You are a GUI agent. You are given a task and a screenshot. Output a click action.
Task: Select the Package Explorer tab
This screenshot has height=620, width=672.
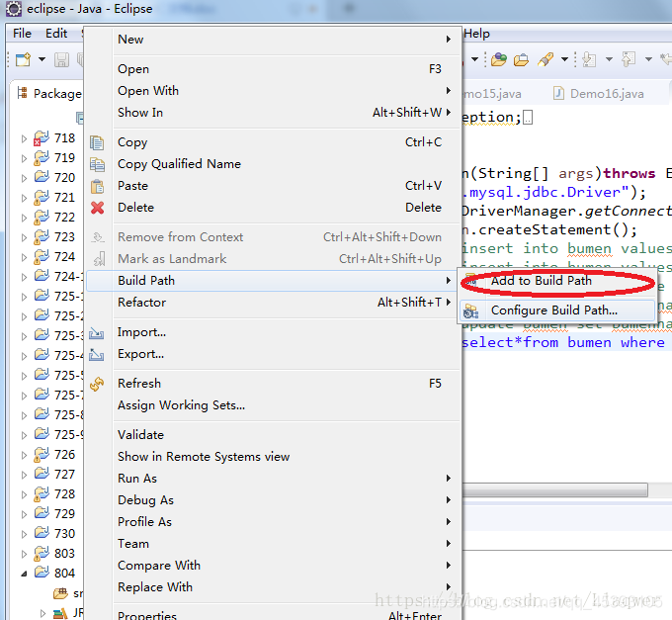tap(49, 94)
